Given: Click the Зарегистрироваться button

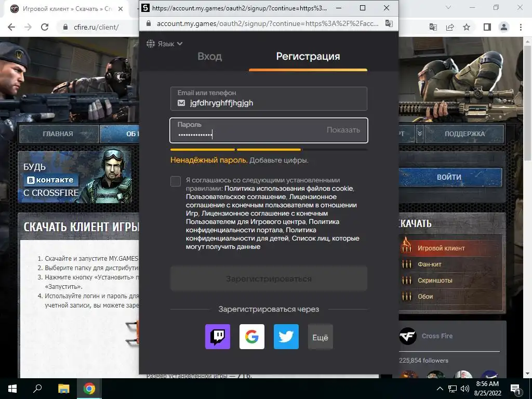Looking at the screenshot, I should pos(269,279).
